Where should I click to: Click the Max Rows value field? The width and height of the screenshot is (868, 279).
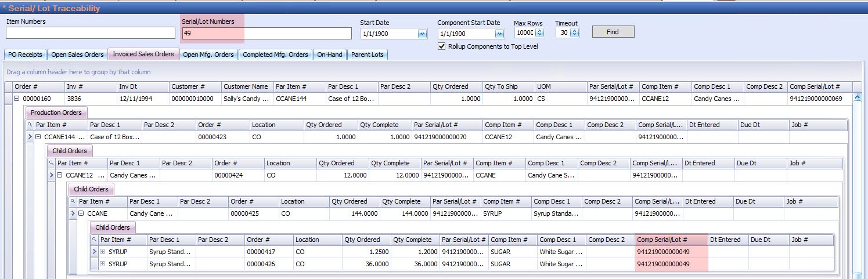[x=524, y=33]
